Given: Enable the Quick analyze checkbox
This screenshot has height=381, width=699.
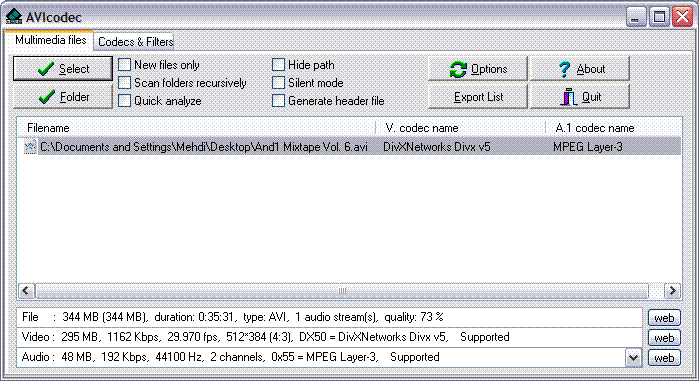Looking at the screenshot, I should click(x=124, y=101).
